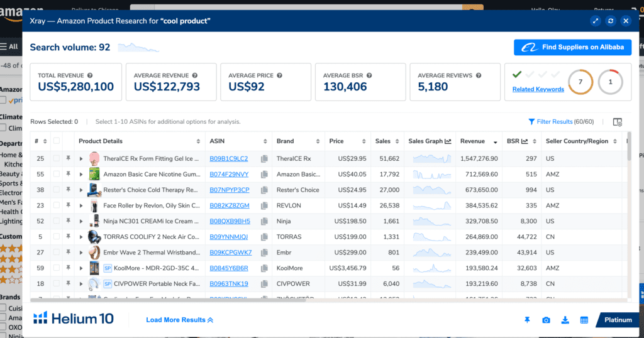Check the Face Roller by Revlon checkbox
Image resolution: width=644 pixels, height=338 pixels.
coord(56,205)
